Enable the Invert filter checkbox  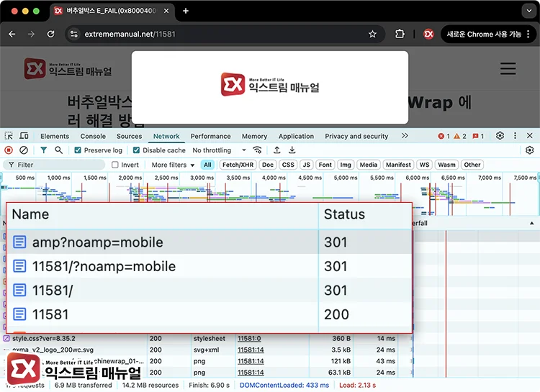point(115,165)
